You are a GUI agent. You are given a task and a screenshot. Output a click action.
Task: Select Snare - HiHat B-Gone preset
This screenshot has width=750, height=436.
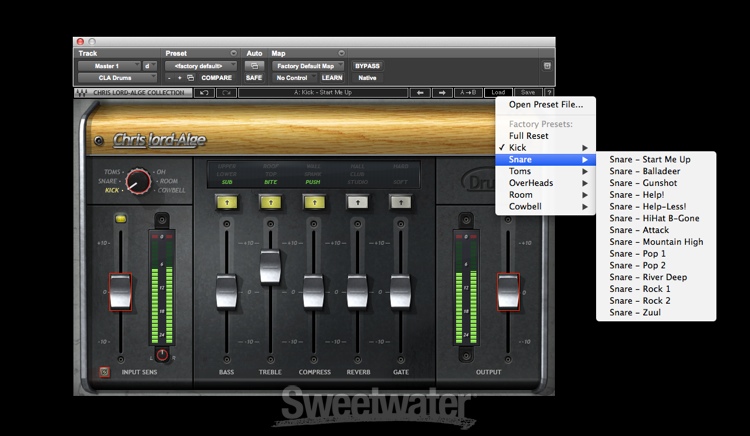pos(656,218)
